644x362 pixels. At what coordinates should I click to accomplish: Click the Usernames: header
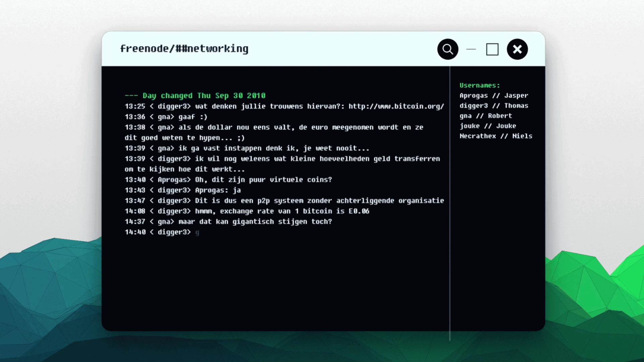480,85
